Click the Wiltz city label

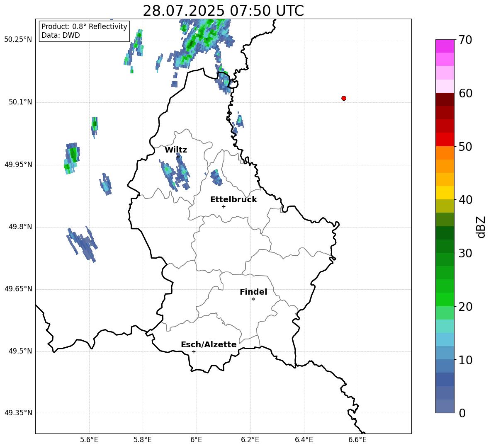176,150
